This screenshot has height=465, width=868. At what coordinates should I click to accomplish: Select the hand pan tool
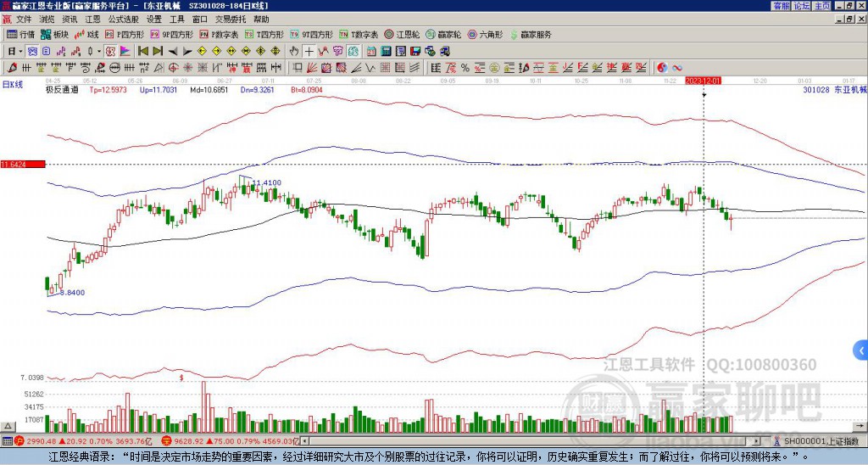pos(294,51)
